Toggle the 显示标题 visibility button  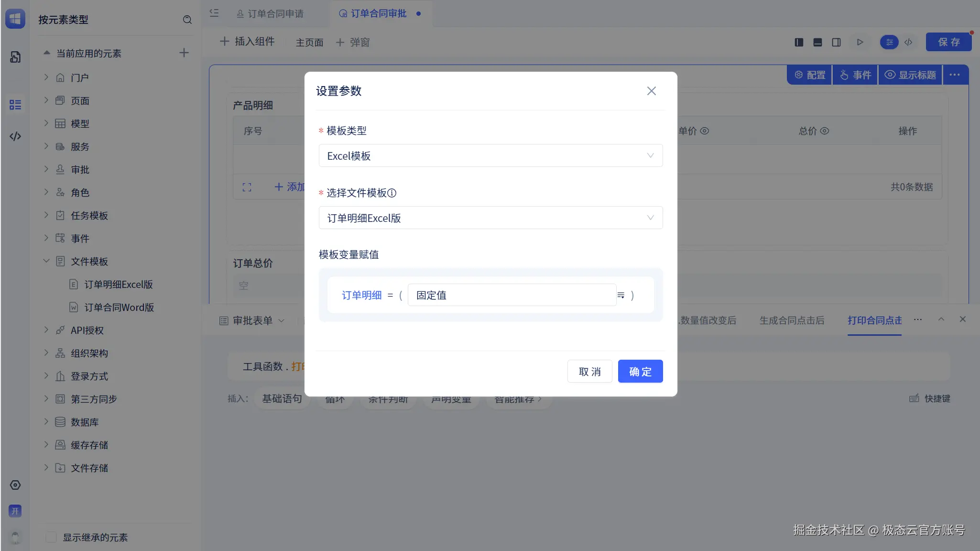[910, 75]
